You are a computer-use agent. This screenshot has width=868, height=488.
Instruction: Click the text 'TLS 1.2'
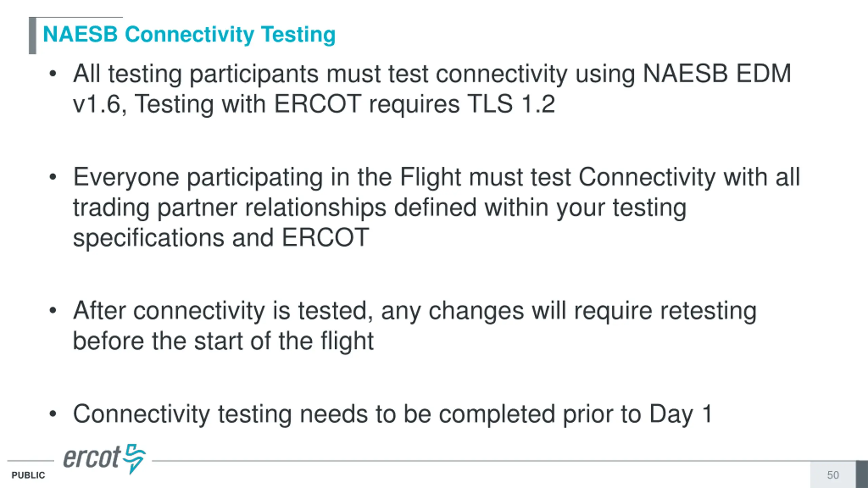point(511,104)
